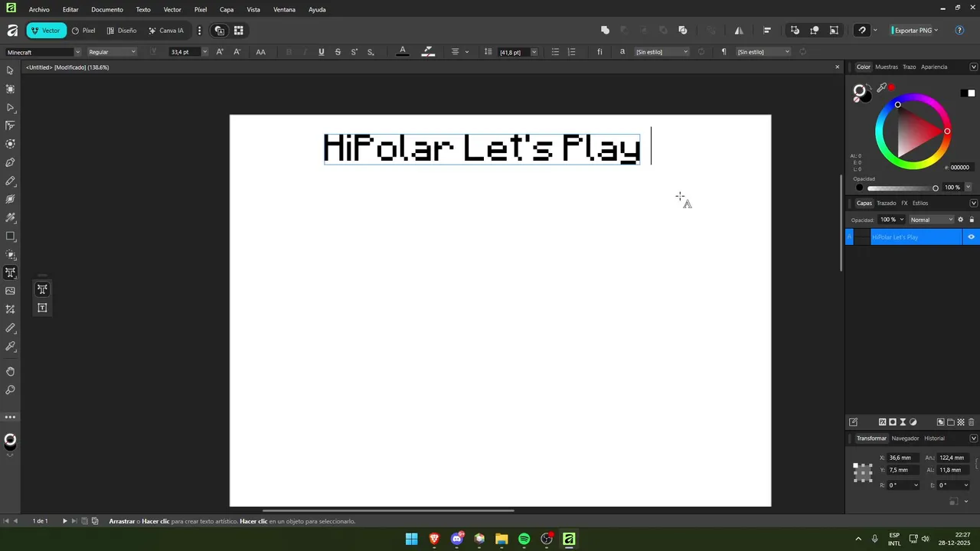Switch to the Muestras tab
This screenshot has height=551, width=980.
pyautogui.click(x=887, y=67)
